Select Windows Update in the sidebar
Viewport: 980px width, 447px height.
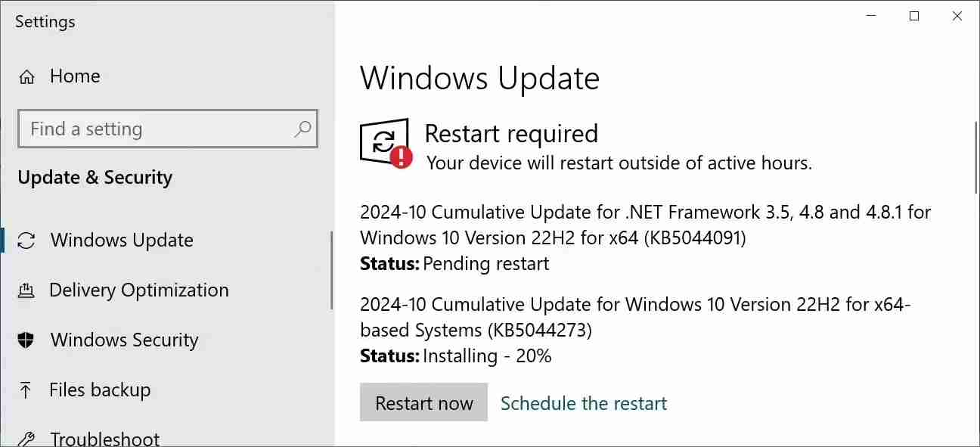[x=121, y=240]
